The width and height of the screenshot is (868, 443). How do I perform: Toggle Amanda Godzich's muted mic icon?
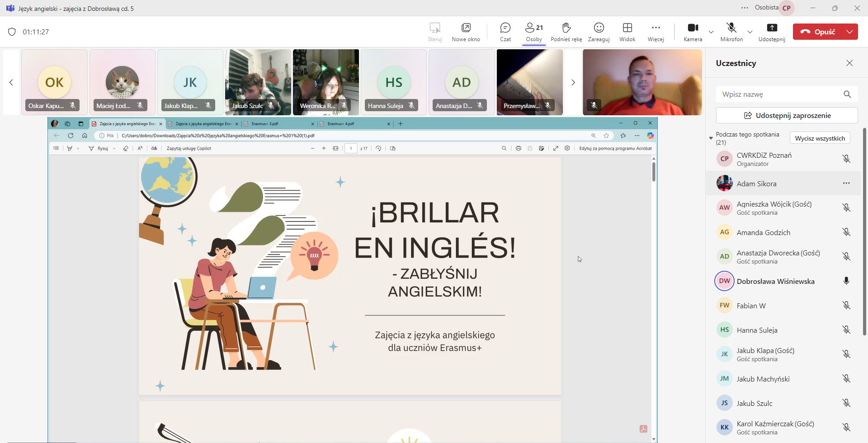coord(846,232)
